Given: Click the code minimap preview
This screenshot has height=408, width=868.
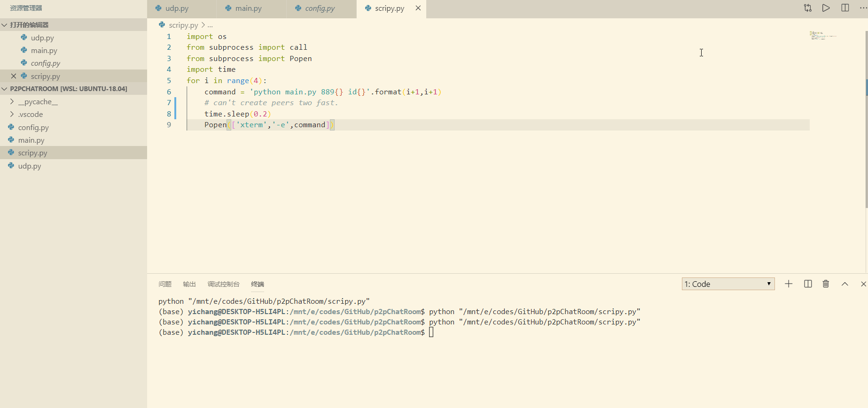Looking at the screenshot, I should coord(822,35).
